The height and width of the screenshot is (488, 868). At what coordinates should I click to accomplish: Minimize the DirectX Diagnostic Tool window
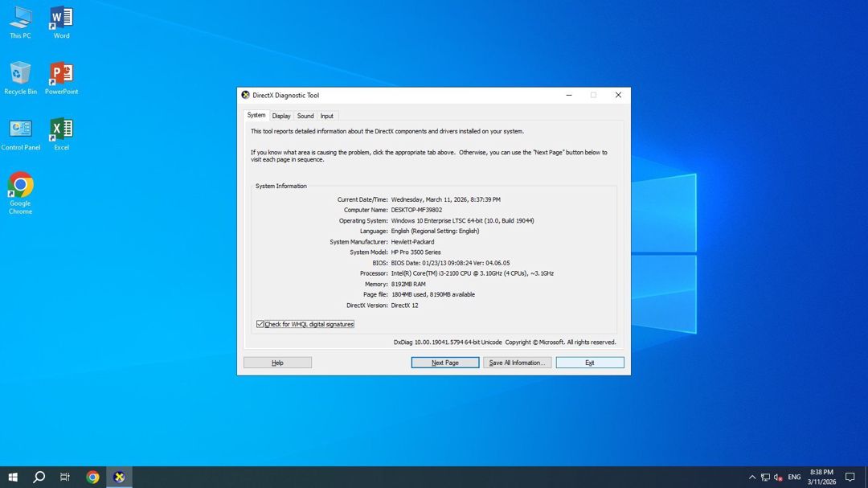pos(568,96)
